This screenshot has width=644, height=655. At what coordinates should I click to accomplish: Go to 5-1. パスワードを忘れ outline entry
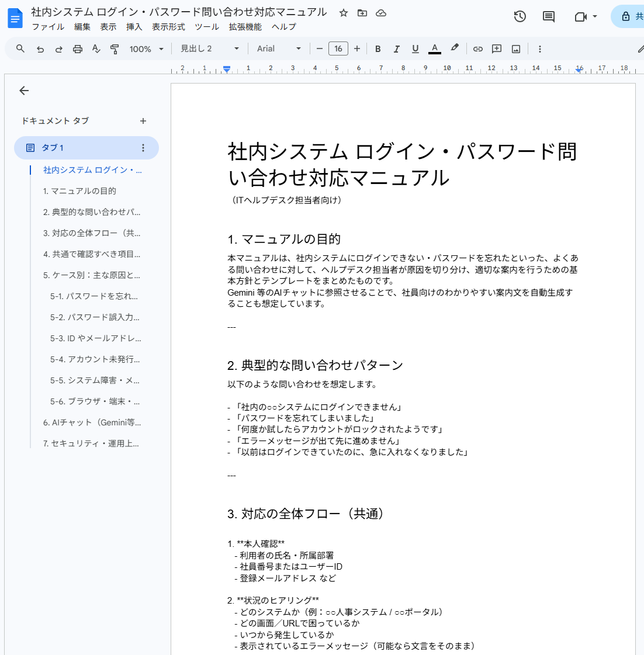(94, 296)
